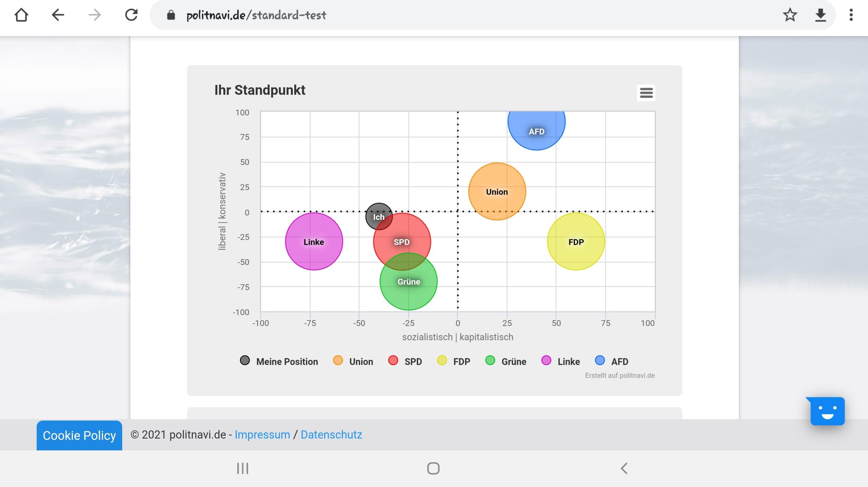Click the blue AFD bubble
The image size is (868, 487).
click(x=536, y=131)
